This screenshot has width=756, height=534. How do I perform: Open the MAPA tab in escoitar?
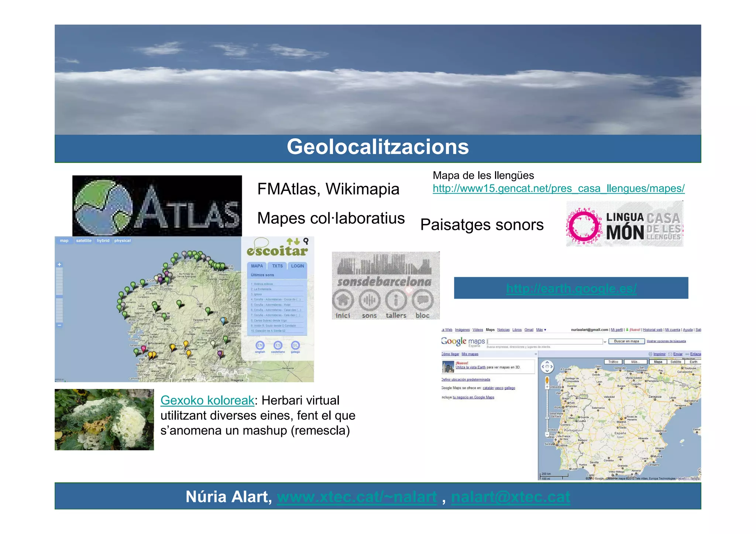click(257, 266)
